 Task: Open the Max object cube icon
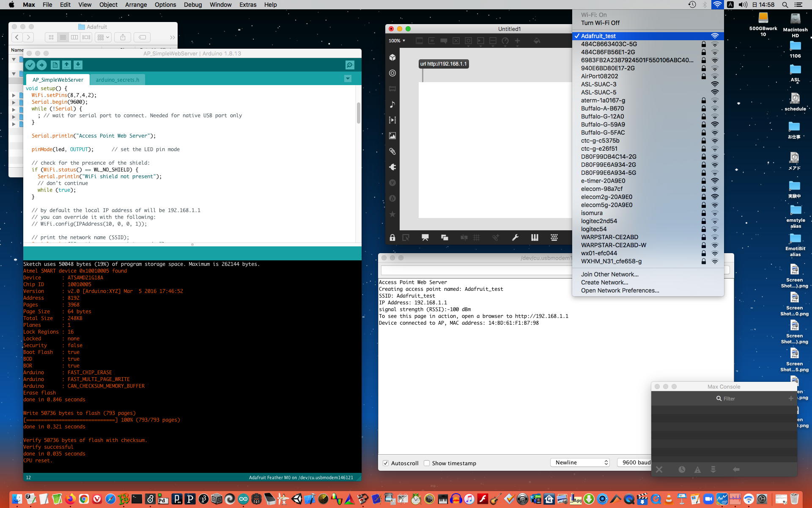point(392,58)
